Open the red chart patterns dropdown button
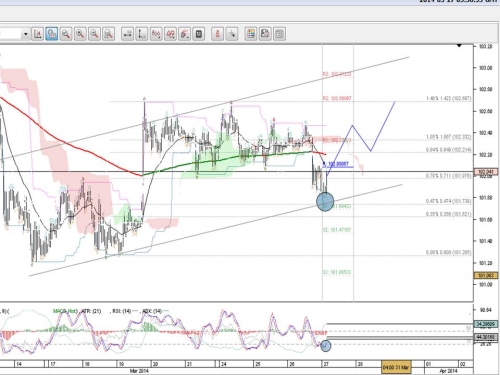Screen dimensions: 500x375 tap(170, 34)
